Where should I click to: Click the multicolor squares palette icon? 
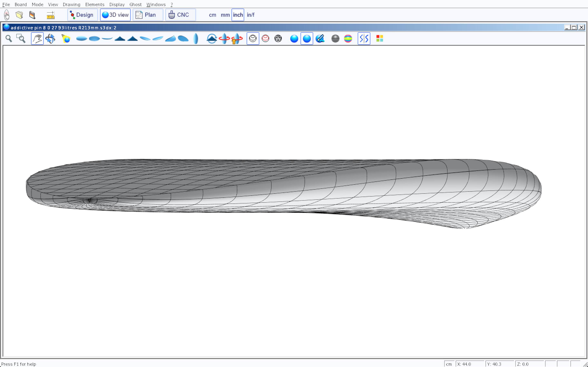click(380, 39)
